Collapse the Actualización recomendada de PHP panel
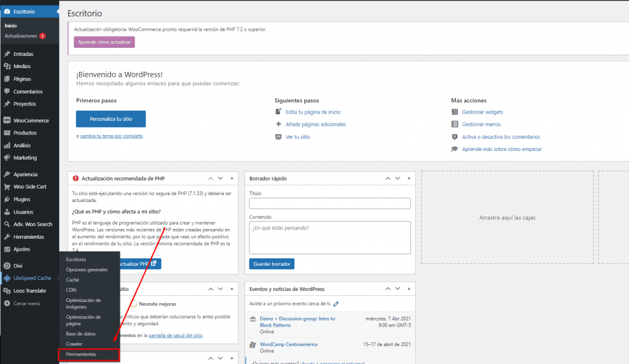The height and width of the screenshot is (364, 629). pyautogui.click(x=232, y=179)
